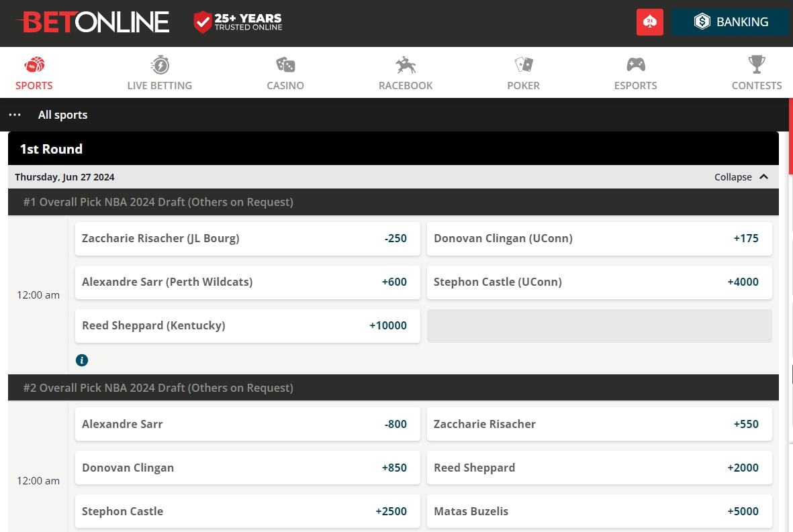Viewport: 793px width, 532px height.
Task: Open the Racebook tab
Action: coord(406,73)
